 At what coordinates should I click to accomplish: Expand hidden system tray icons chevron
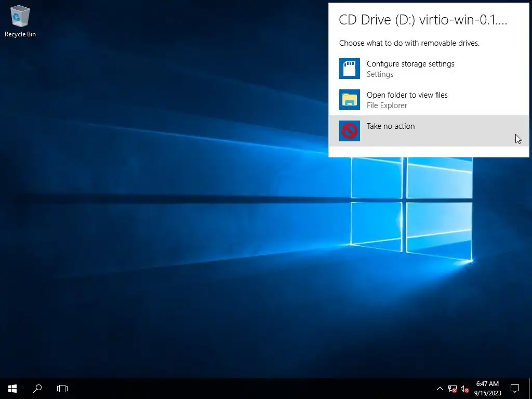click(x=440, y=389)
